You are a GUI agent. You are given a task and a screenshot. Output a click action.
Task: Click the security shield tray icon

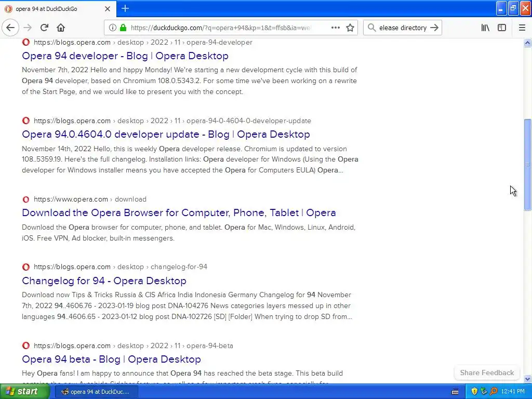coord(474,392)
